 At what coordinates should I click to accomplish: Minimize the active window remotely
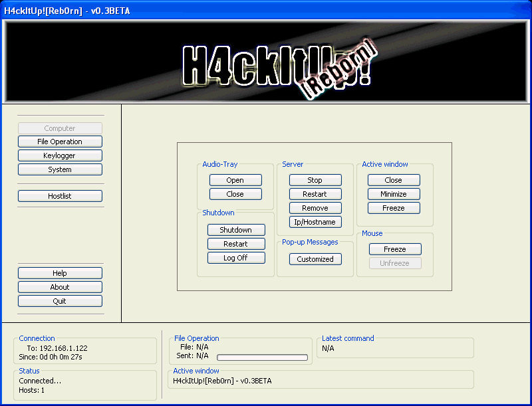(393, 193)
